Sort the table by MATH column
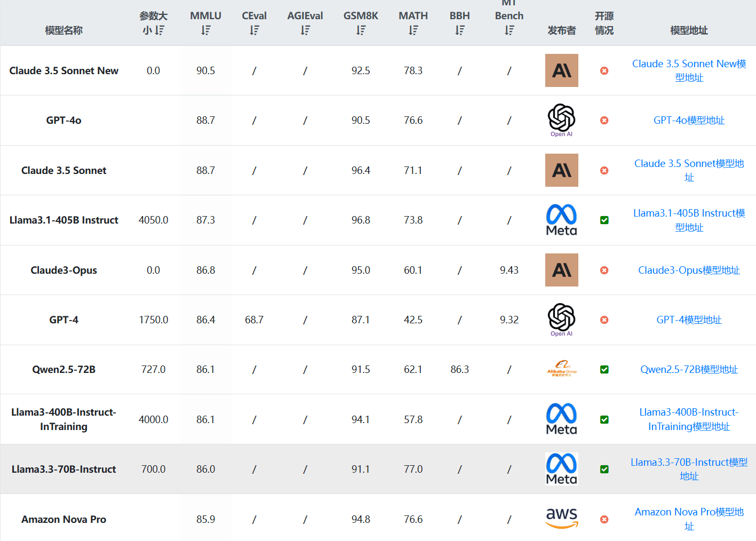 [x=413, y=30]
